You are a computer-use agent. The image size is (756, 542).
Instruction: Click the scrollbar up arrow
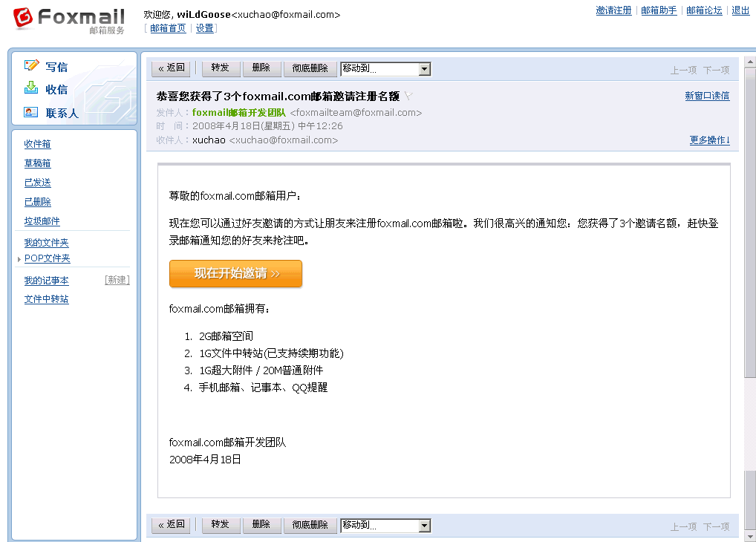point(750,62)
